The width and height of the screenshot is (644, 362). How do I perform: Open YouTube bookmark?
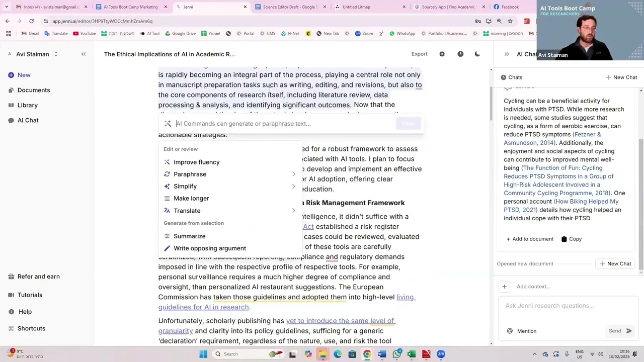[84, 34]
